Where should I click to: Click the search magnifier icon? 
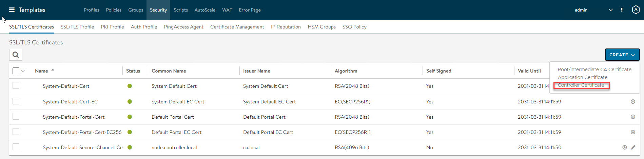(x=16, y=55)
